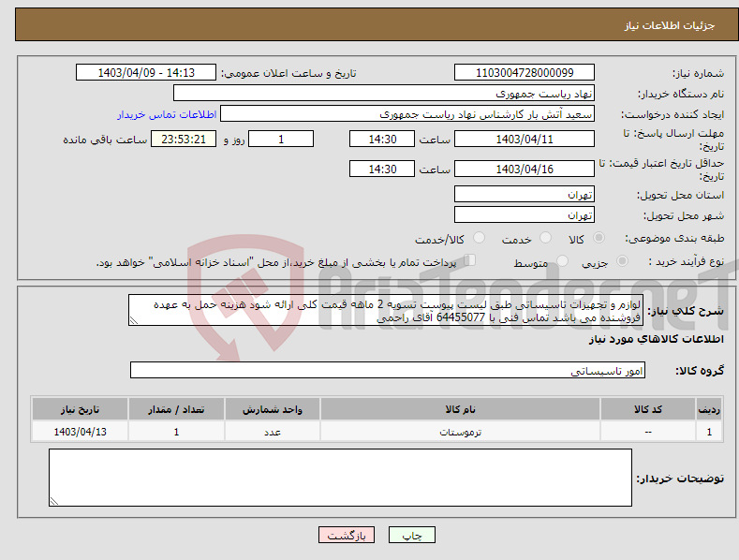Click the general description text area
Viewport: 739px width, 560px height.
(386, 310)
